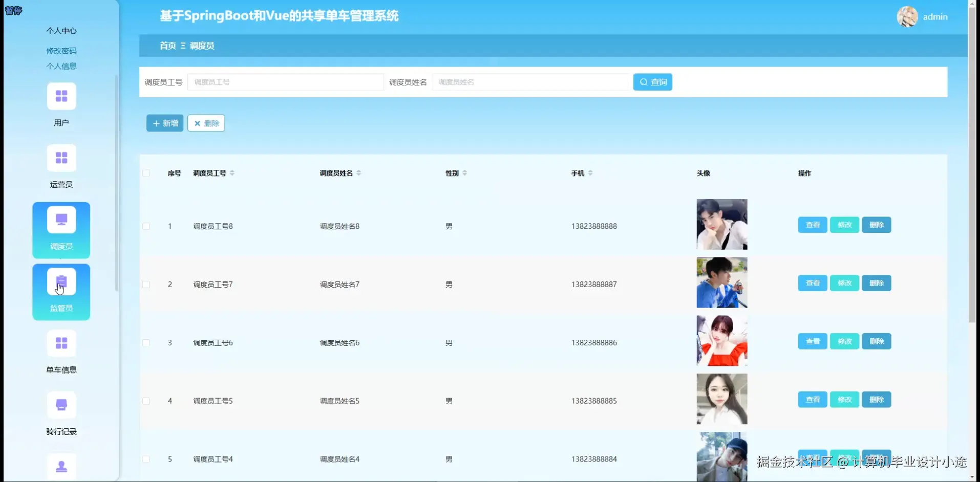Screen dimensions: 980x482
Task: Click phone number 13823888886
Action: pos(594,343)
